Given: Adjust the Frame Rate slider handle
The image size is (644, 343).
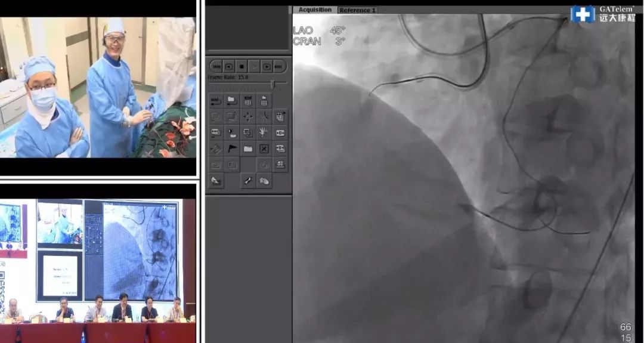Looking at the screenshot, I should [x=273, y=84].
